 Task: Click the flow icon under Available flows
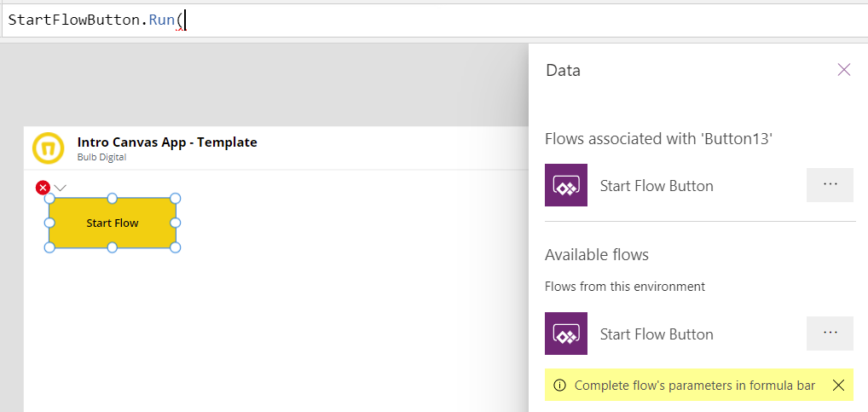coord(566,334)
